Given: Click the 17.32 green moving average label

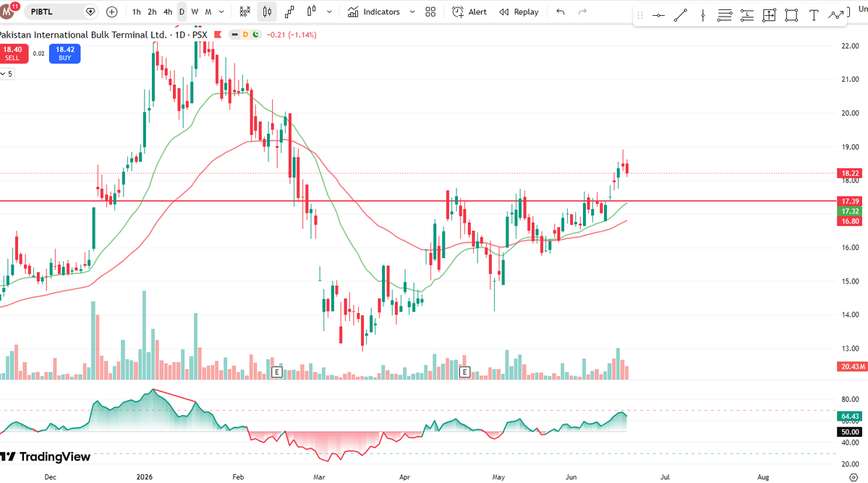Looking at the screenshot, I should [x=850, y=211].
